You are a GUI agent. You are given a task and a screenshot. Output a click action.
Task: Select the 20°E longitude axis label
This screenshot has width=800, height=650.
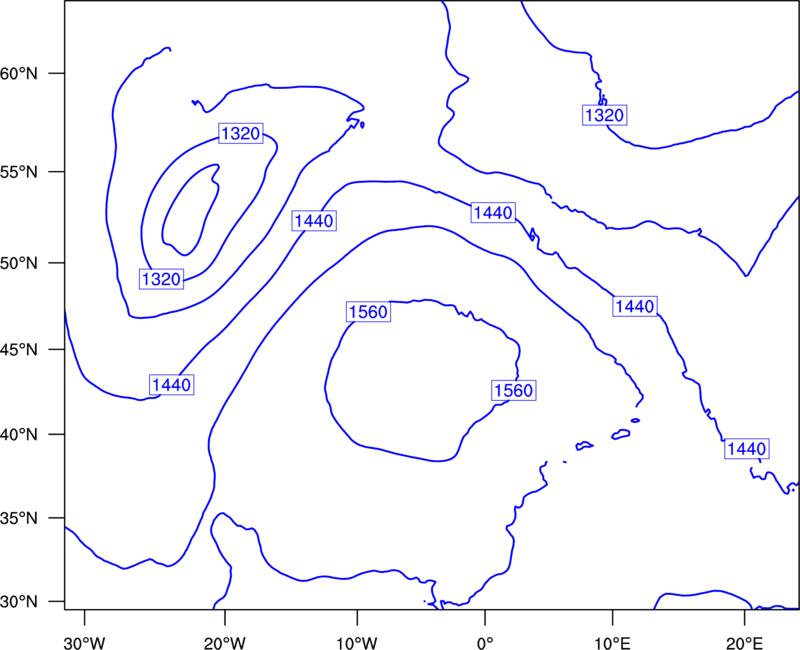coord(744,643)
